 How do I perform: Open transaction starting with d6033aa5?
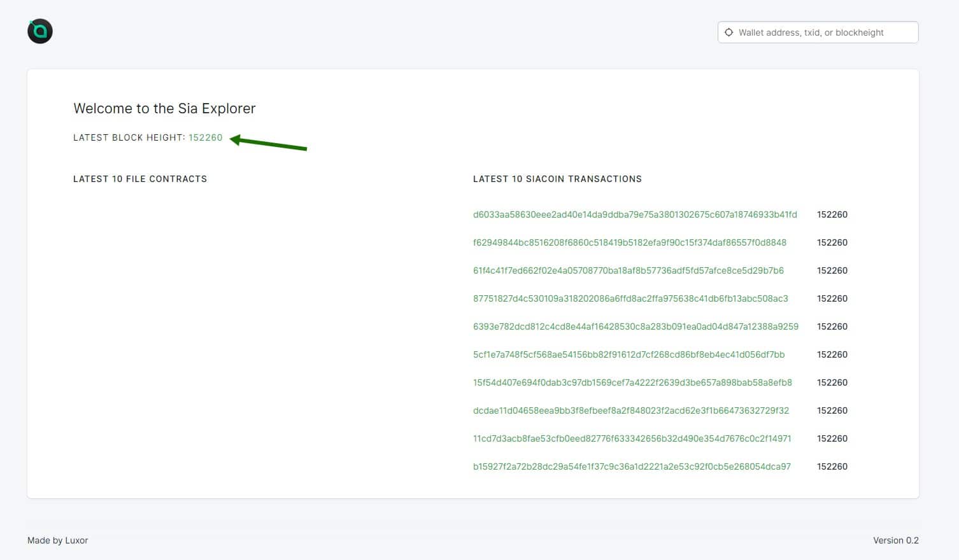tap(635, 214)
